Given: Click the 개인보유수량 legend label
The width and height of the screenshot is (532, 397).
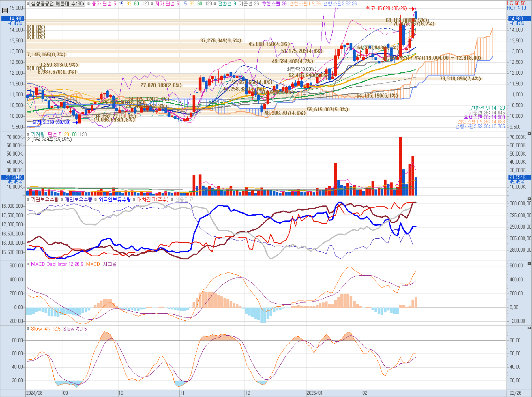Looking at the screenshot, I should [78, 199].
